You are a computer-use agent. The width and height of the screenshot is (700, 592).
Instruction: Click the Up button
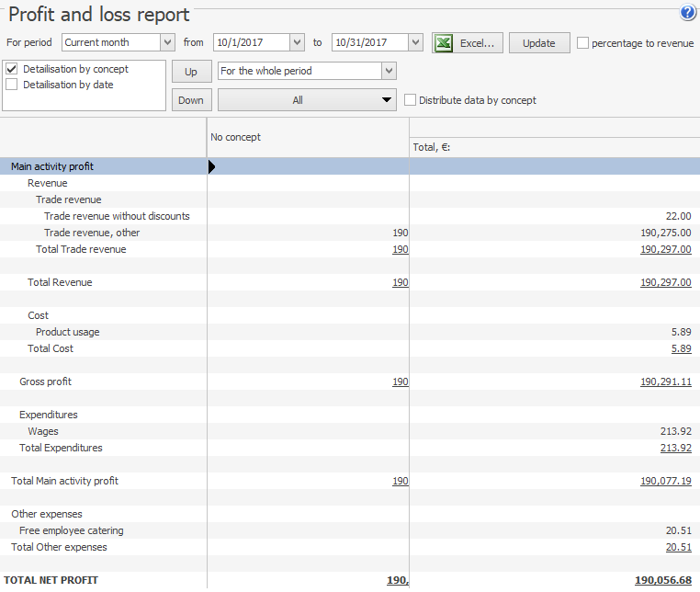(191, 72)
